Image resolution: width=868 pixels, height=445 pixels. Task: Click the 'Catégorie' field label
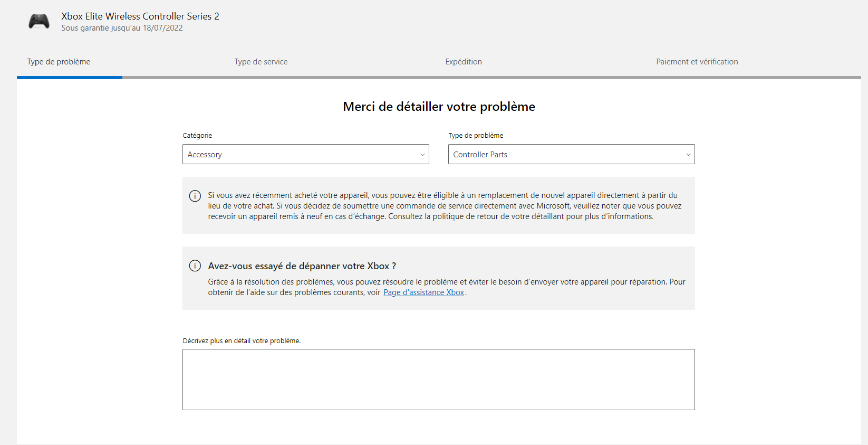click(x=197, y=136)
